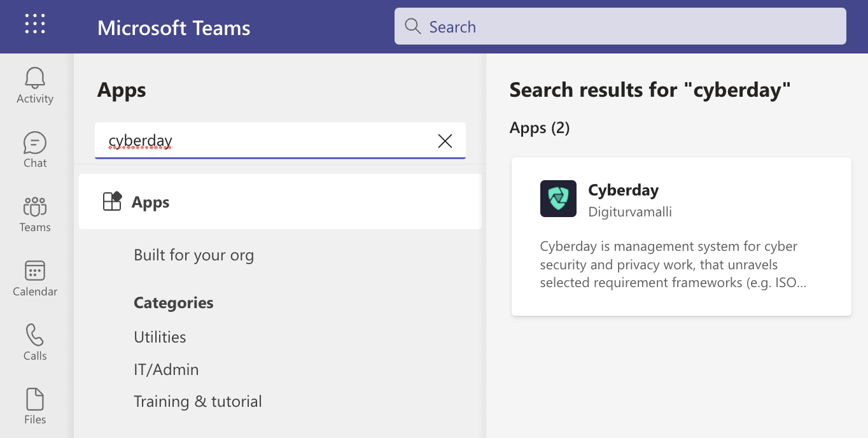Image resolution: width=868 pixels, height=438 pixels.
Task: Focus the top Search box
Action: (620, 26)
